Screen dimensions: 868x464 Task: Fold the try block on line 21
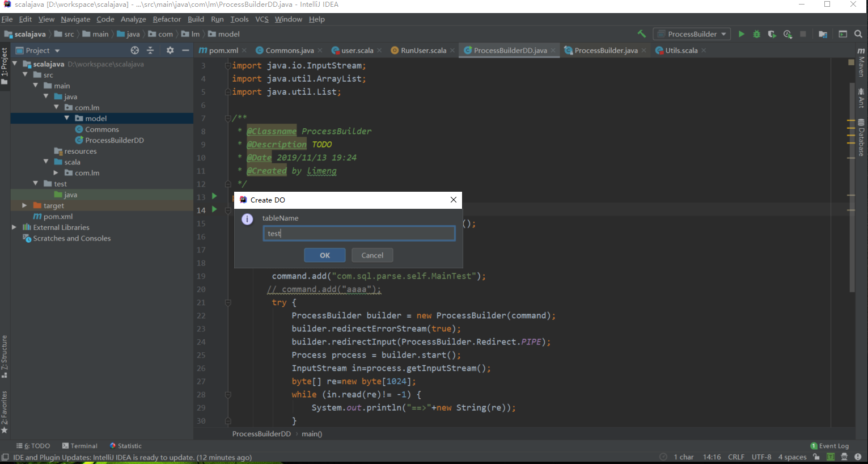[x=228, y=302]
